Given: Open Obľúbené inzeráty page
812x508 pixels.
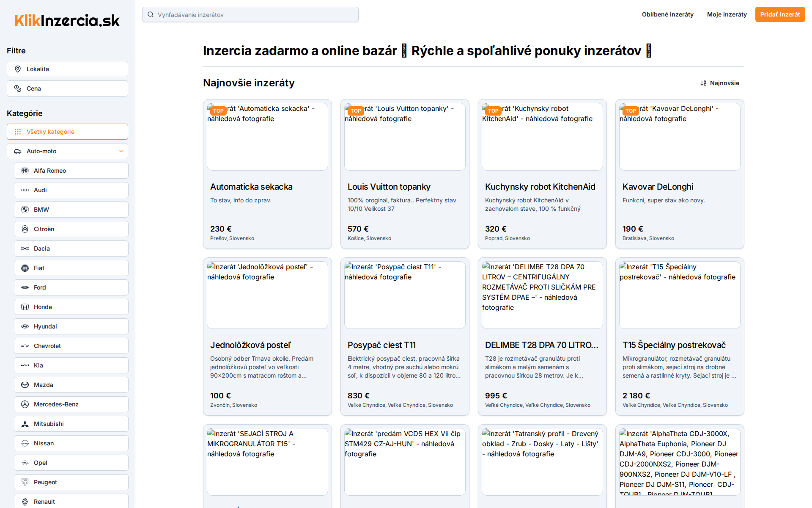Looking at the screenshot, I should point(667,14).
